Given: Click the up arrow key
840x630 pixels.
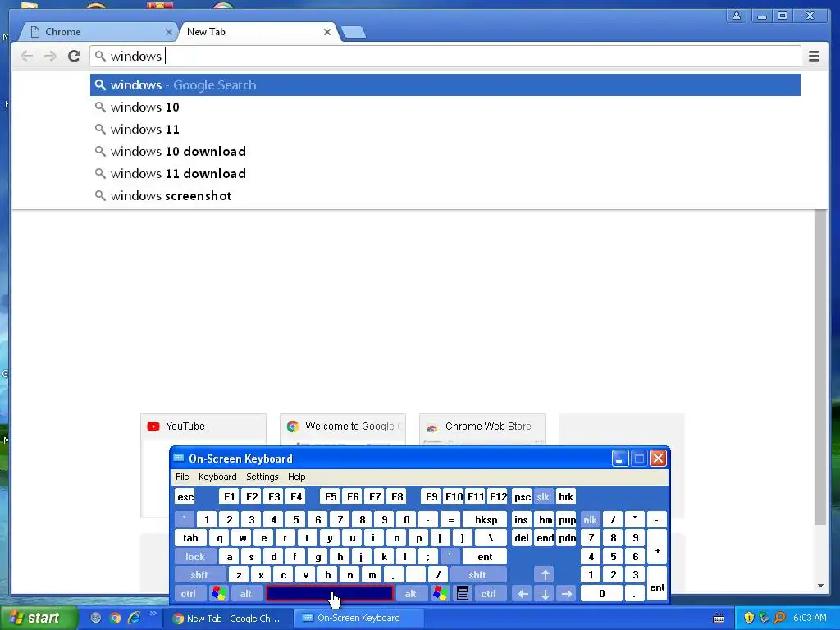Looking at the screenshot, I should point(545,575).
